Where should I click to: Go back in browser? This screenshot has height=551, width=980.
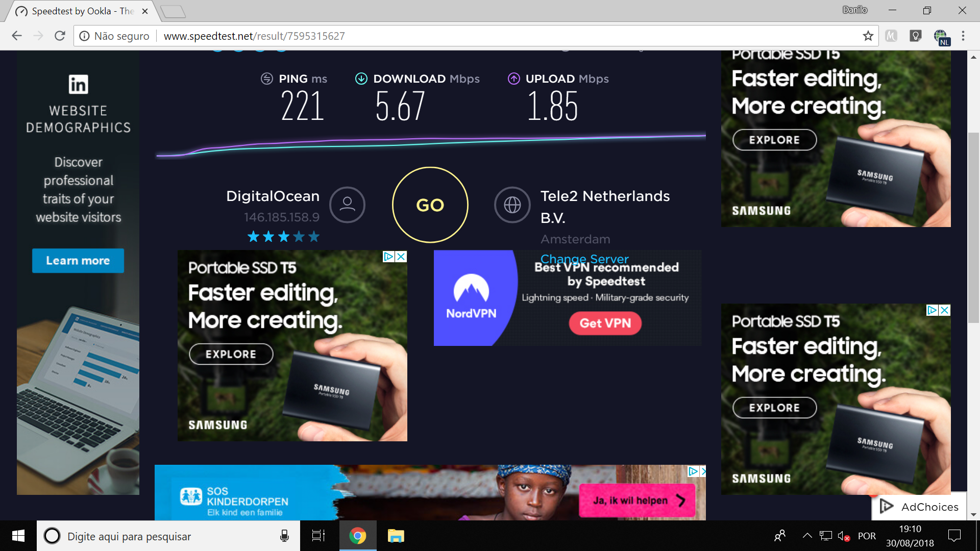click(17, 36)
